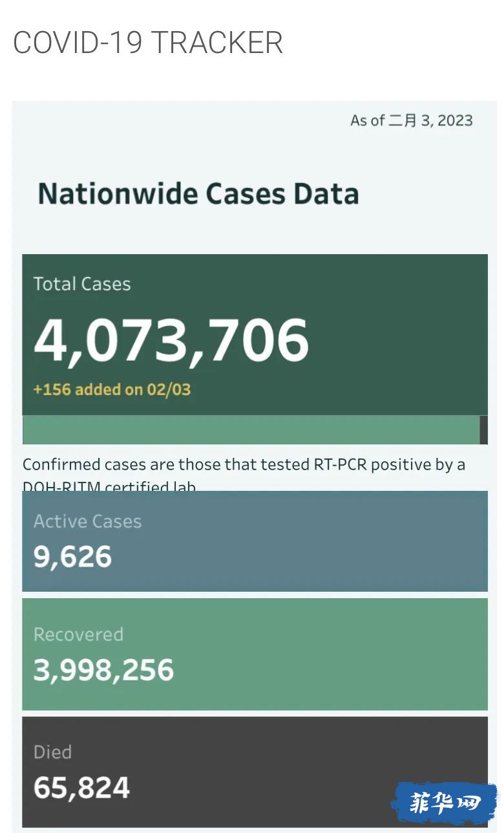This screenshot has height=833, width=504.
Task: Click the COVID-19 TRACKER page heading
Action: (148, 43)
